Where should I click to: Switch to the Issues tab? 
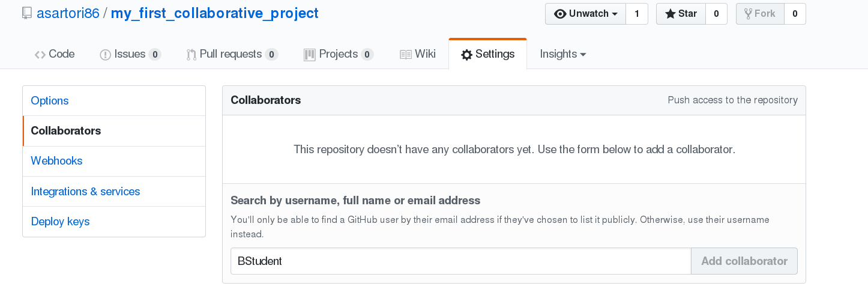click(130, 54)
